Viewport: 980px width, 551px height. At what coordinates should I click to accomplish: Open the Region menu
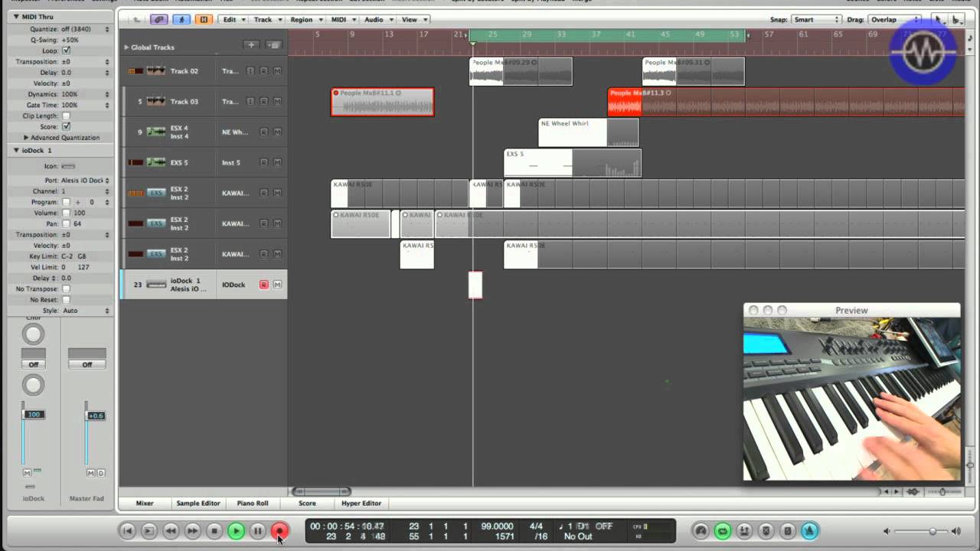pyautogui.click(x=305, y=19)
